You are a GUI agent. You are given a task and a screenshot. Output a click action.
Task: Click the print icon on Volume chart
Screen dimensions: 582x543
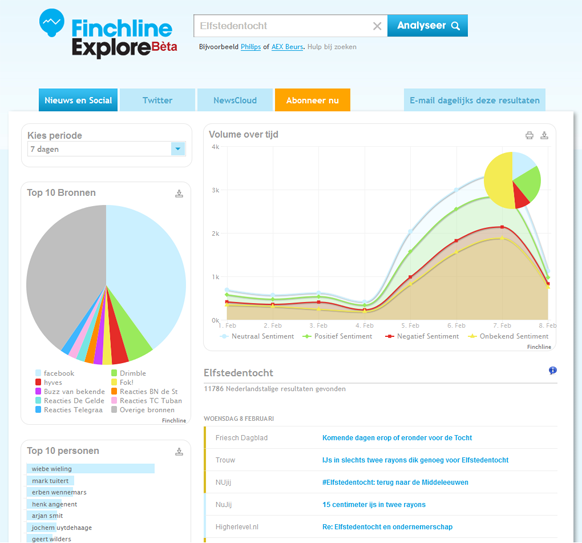[529, 135]
